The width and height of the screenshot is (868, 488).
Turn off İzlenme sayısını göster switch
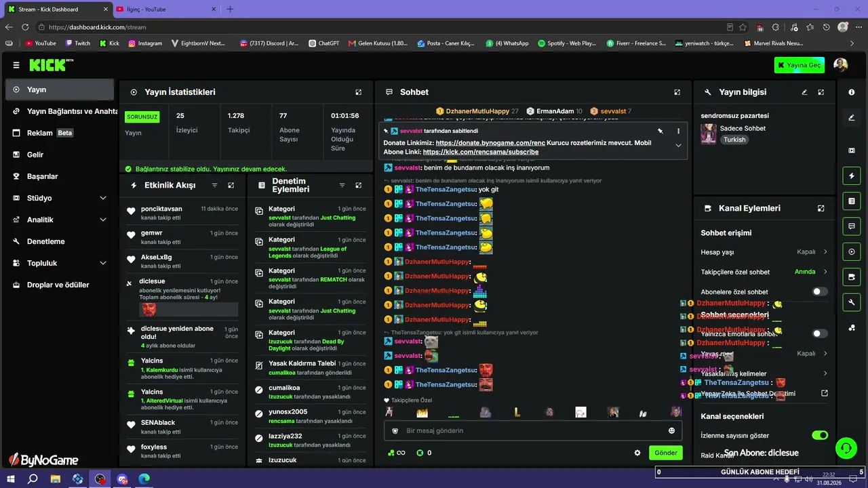[x=821, y=435]
